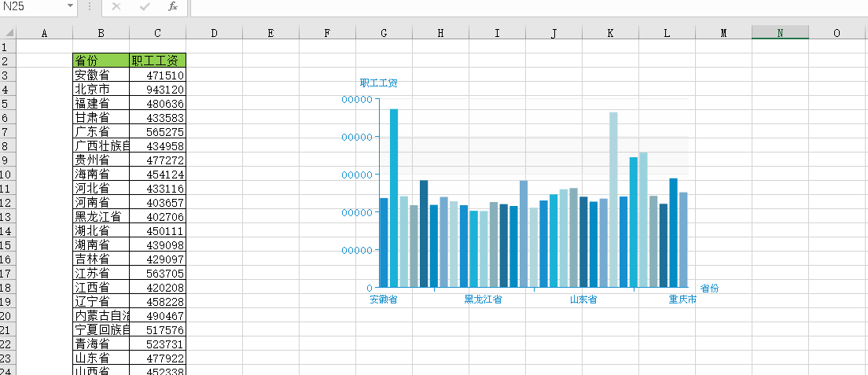Select cell with value 523731
868x375 pixels.
click(158, 344)
